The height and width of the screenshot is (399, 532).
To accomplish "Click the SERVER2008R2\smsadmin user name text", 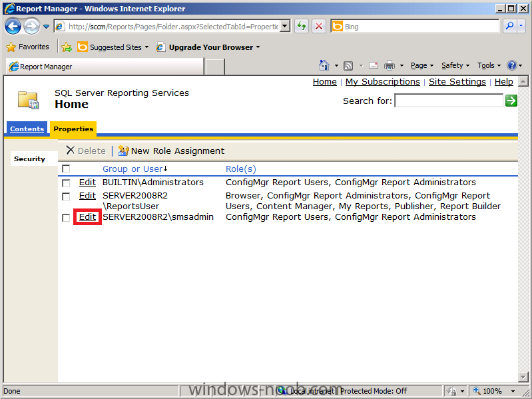I will [x=158, y=217].
